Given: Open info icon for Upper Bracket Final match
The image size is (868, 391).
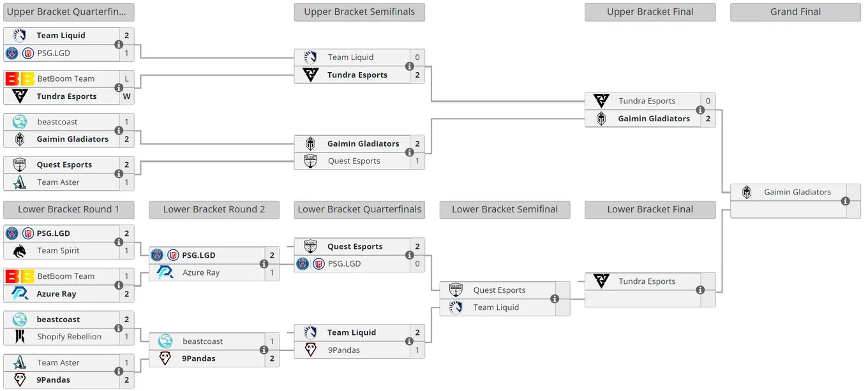Looking at the screenshot, I should point(700,110).
